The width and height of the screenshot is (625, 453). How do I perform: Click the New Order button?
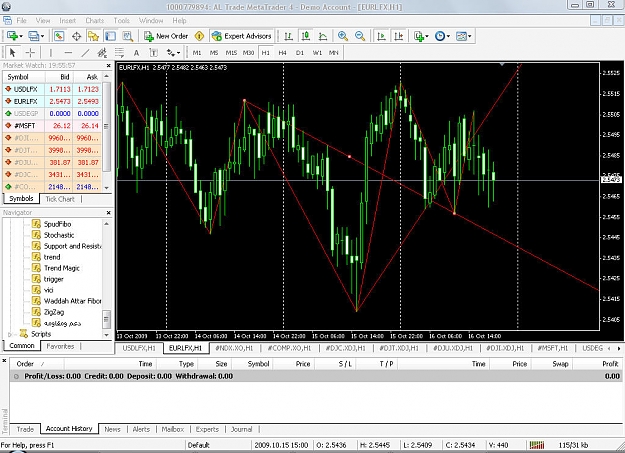(x=166, y=36)
